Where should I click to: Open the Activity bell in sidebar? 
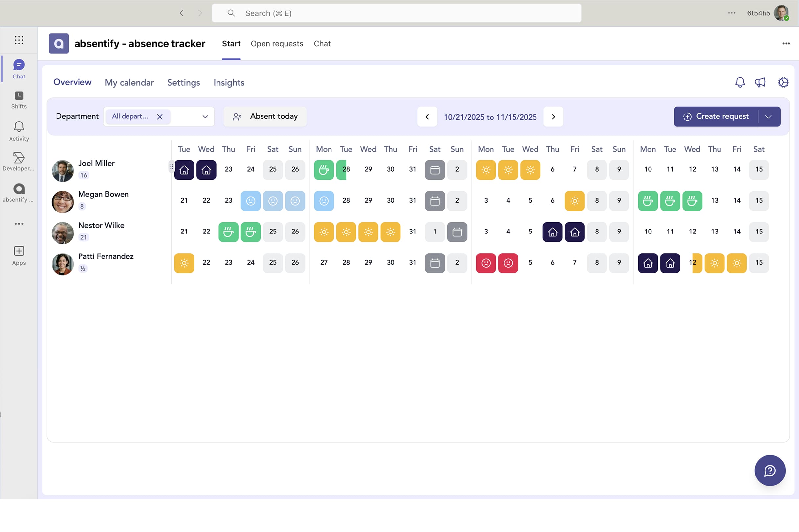click(19, 131)
